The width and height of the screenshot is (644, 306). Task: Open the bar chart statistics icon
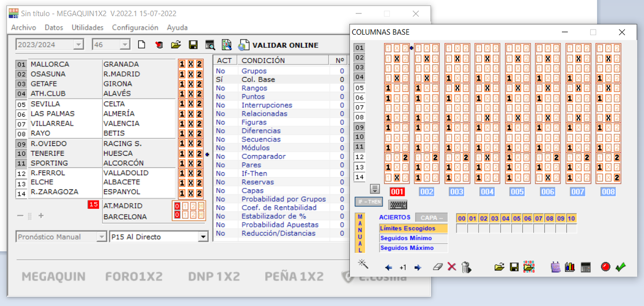[x=570, y=267]
